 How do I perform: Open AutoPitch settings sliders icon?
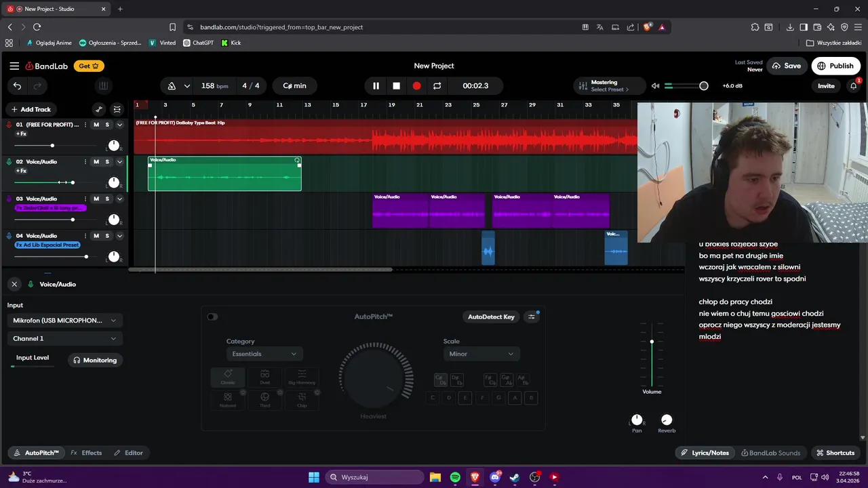532,317
